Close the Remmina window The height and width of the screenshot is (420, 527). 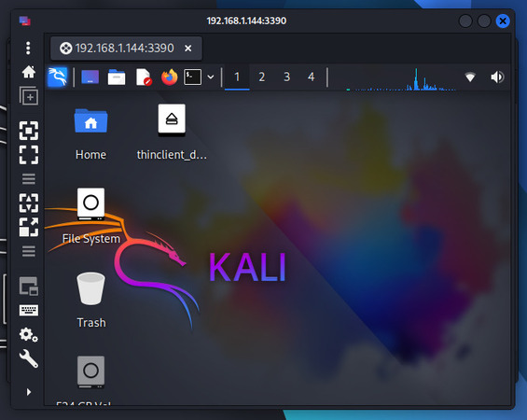tap(503, 21)
